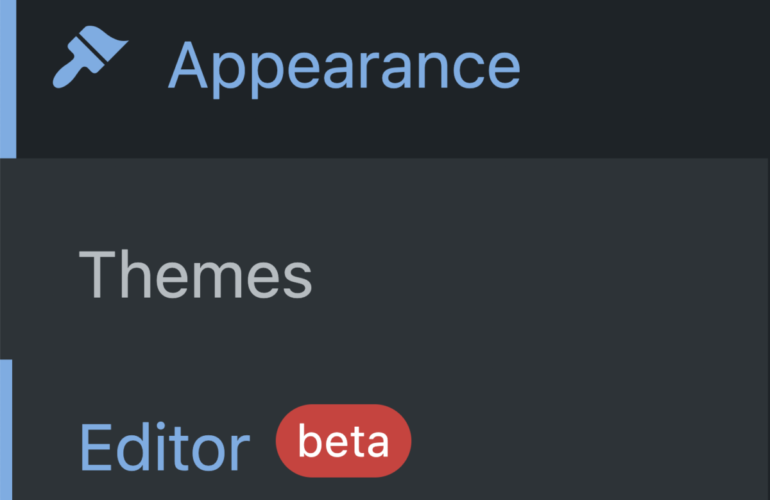Open the Editor submenu item
The width and height of the screenshot is (770, 500).
coord(164,446)
